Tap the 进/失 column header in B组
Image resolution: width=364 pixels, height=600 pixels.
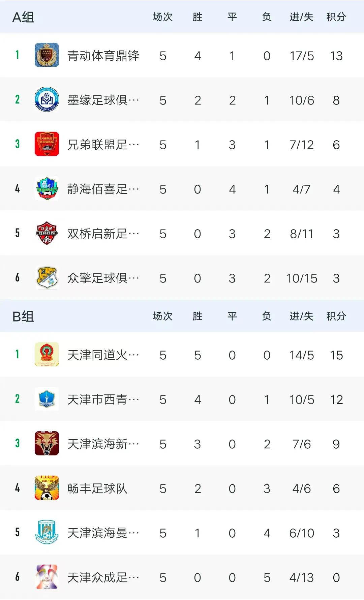click(301, 316)
